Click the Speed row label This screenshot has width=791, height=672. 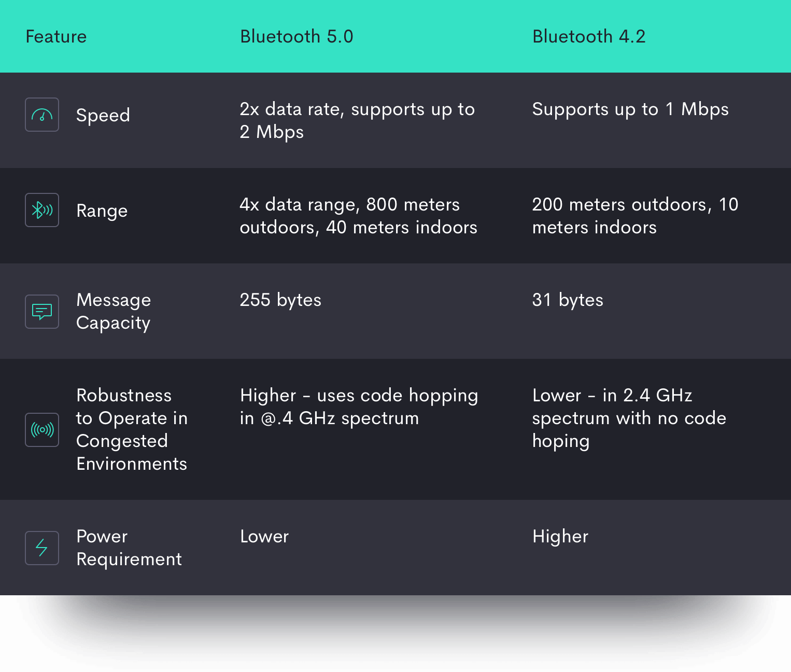103,115
